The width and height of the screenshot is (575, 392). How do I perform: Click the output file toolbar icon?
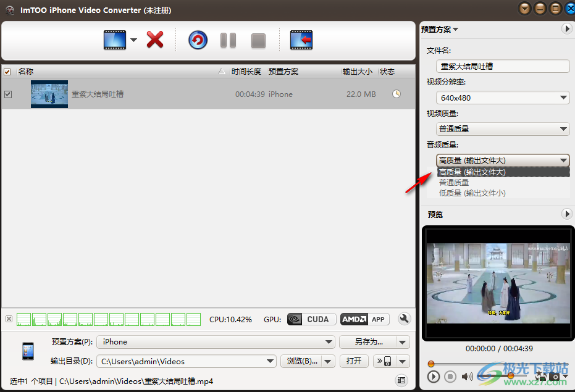[301, 39]
